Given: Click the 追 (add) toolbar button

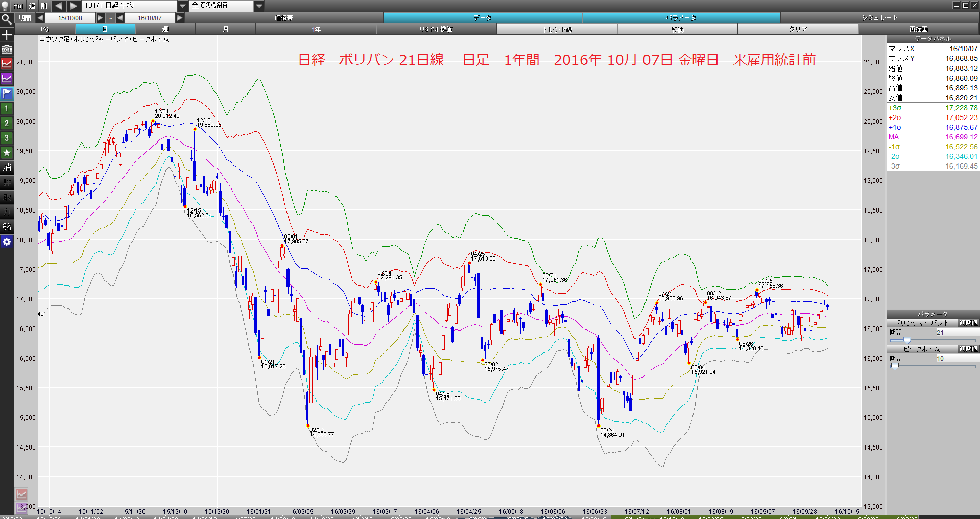Looking at the screenshot, I should (32, 6).
